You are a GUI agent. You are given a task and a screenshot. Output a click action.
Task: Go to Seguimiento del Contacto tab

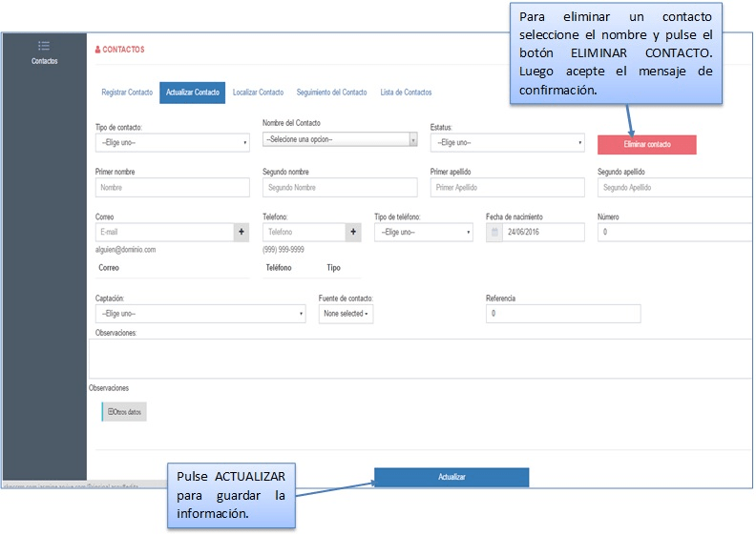331,93
